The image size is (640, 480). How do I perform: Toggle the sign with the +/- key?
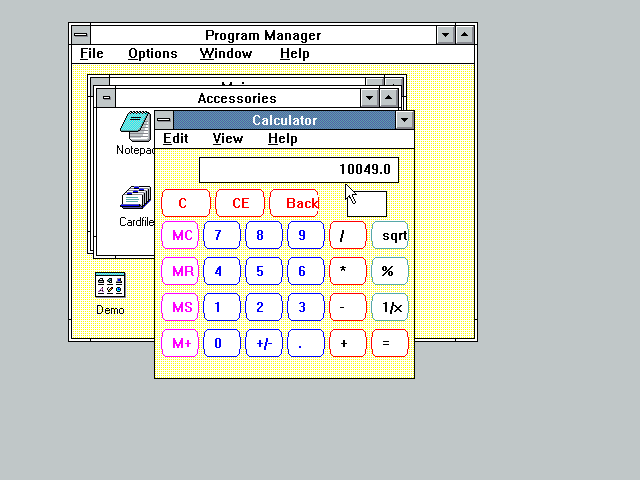[x=264, y=343]
